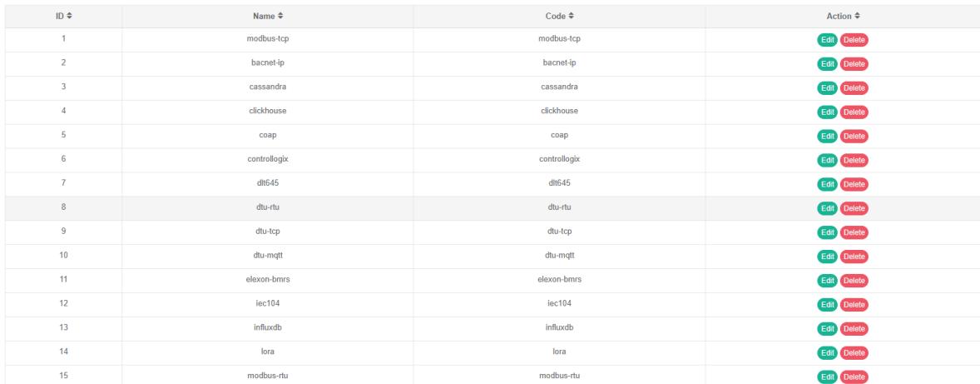The image size is (980, 384).
Task: Edit the modbus-tcp protocol entry
Action: tap(828, 40)
